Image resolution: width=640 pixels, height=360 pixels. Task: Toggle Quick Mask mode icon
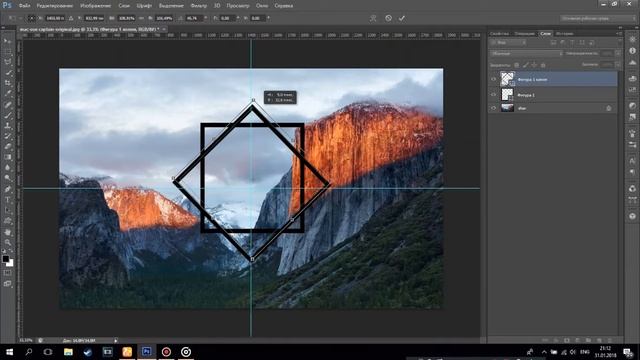pyautogui.click(x=7, y=273)
